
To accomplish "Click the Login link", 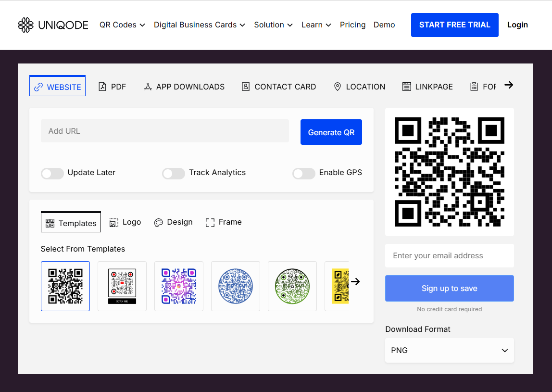I will (517, 25).
